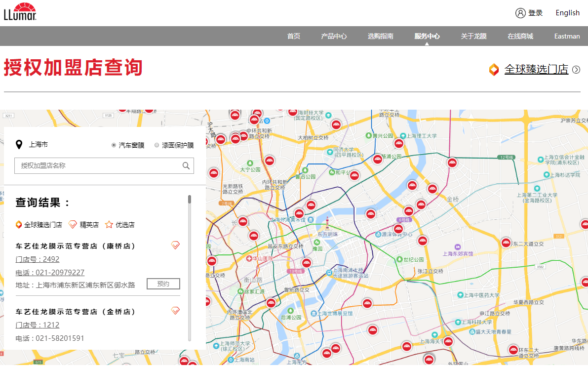This screenshot has width=588, height=367.
Task: Select the 漆面保护膜 radio option
Action: pos(157,145)
